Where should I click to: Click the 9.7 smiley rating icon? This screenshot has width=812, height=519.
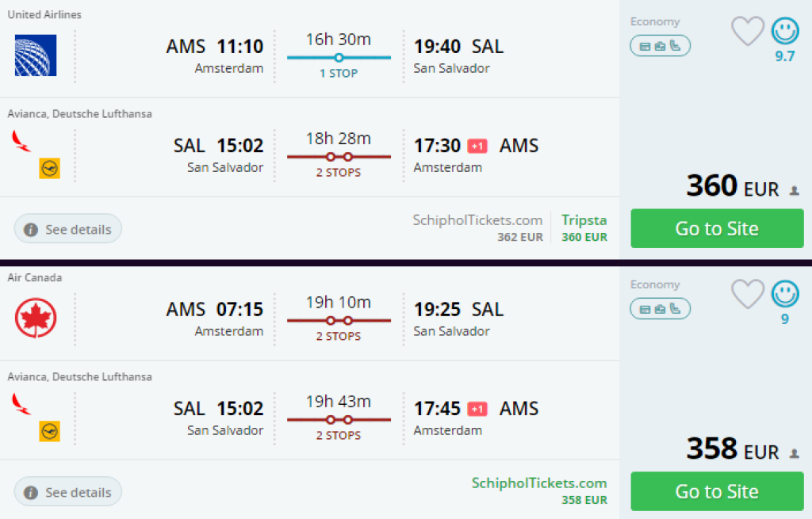pos(785,31)
